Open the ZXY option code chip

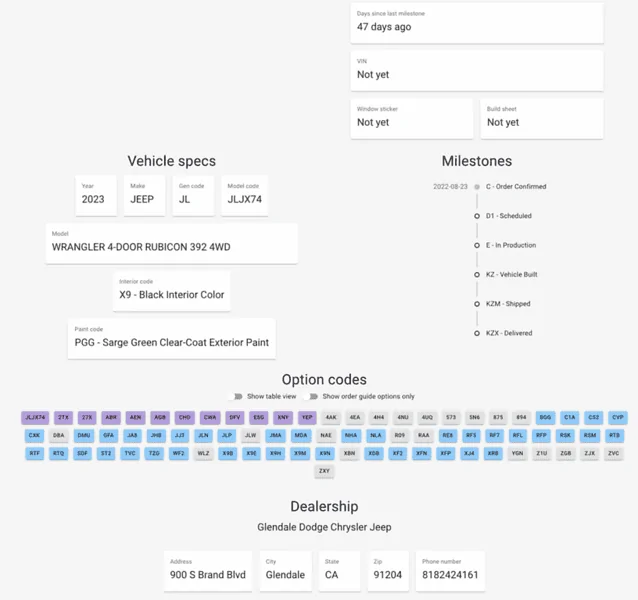click(324, 471)
